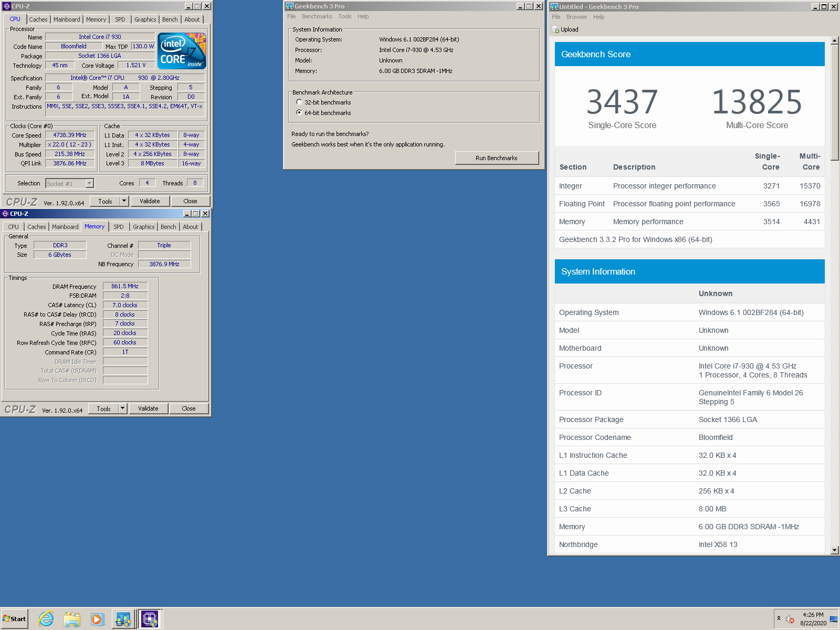Click the Geekbench taskbar icon
Image resolution: width=840 pixels, height=630 pixels.
(x=123, y=619)
